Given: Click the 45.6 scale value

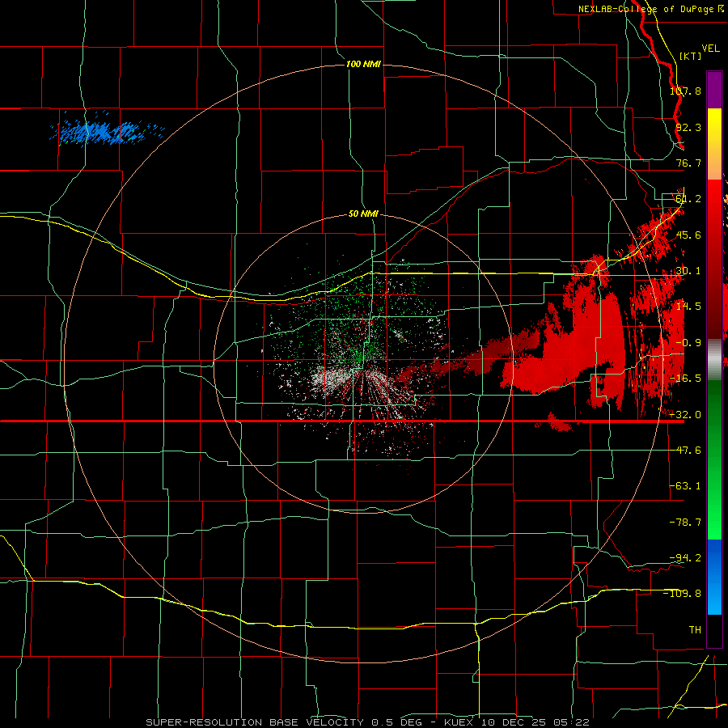Looking at the screenshot, I should pos(688,235).
